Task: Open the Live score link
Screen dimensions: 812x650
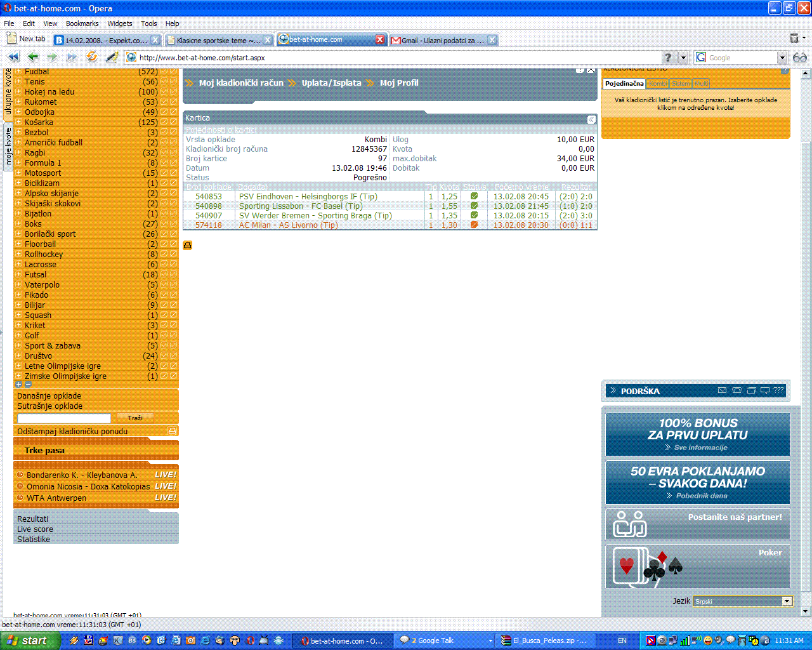Action: 35,529
